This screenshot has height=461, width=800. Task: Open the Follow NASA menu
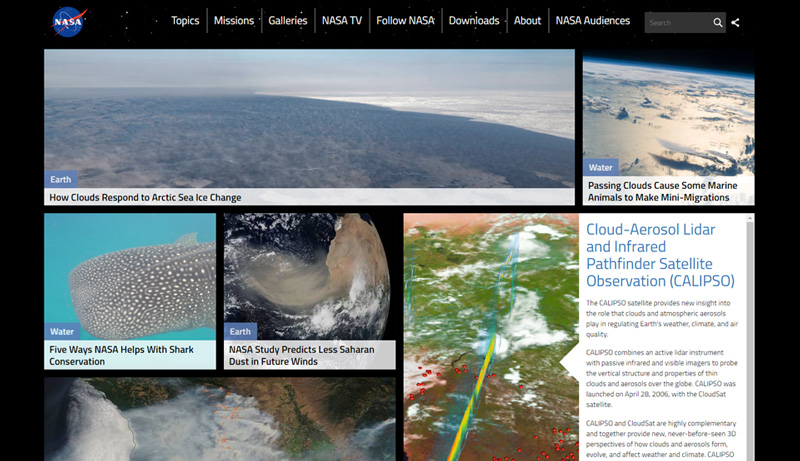405,21
